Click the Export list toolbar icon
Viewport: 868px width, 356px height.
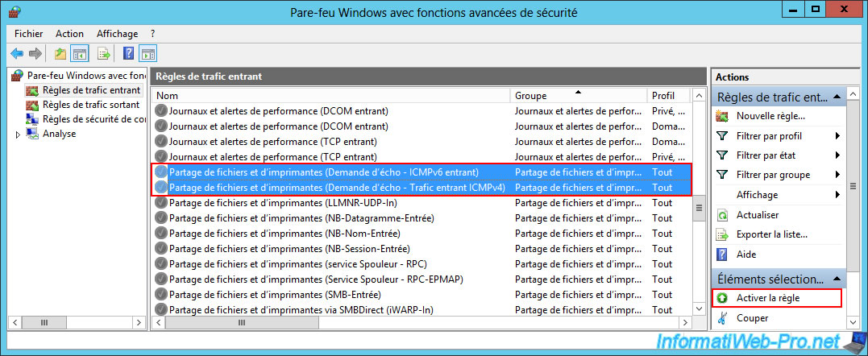(103, 54)
